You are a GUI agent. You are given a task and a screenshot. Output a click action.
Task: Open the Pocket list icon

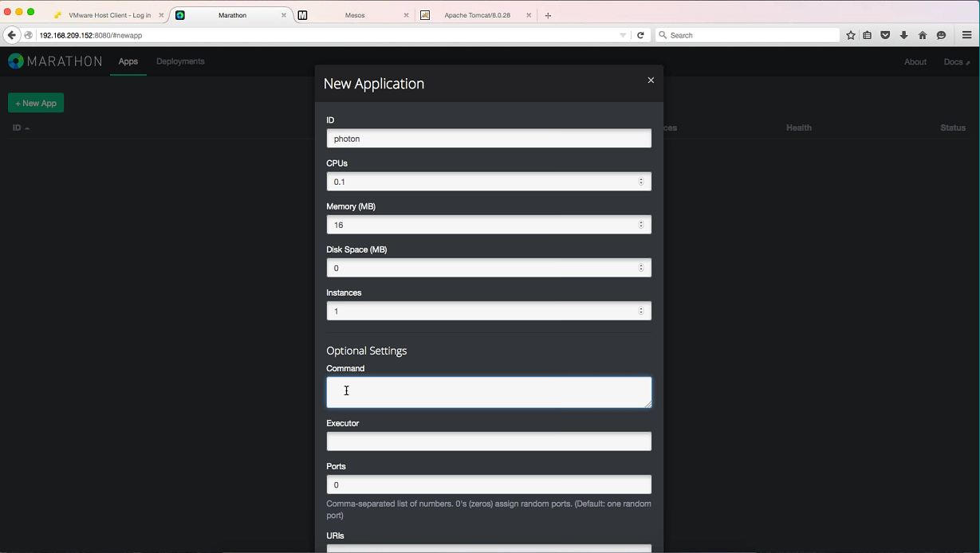click(885, 35)
